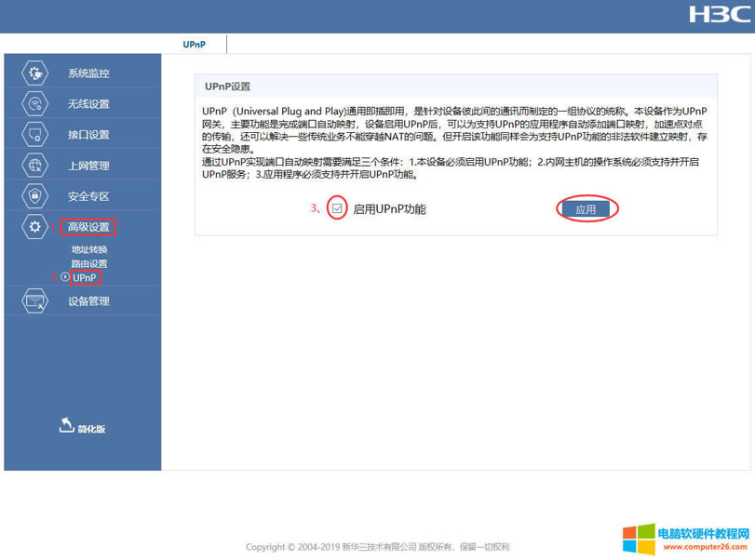Open 上网管理 via its globe icon
Screen dimensions: 755x560
point(35,165)
